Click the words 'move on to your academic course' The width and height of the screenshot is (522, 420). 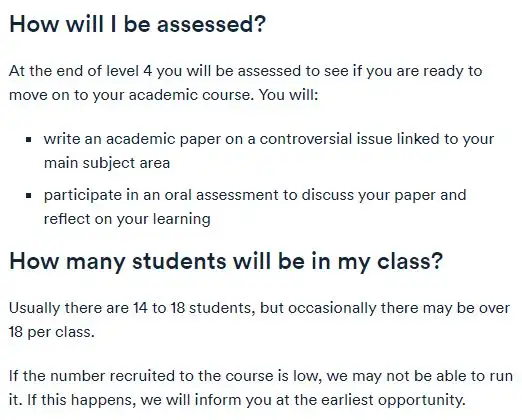tap(130, 95)
